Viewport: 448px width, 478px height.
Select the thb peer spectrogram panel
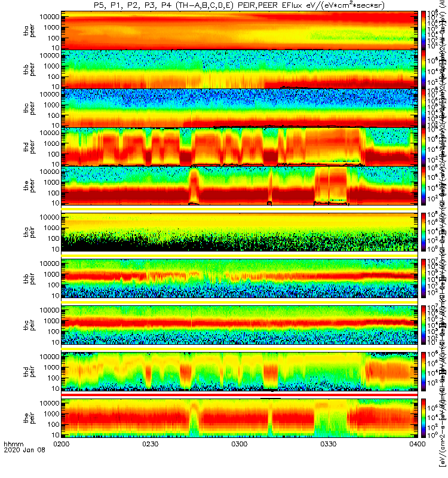(240, 69)
